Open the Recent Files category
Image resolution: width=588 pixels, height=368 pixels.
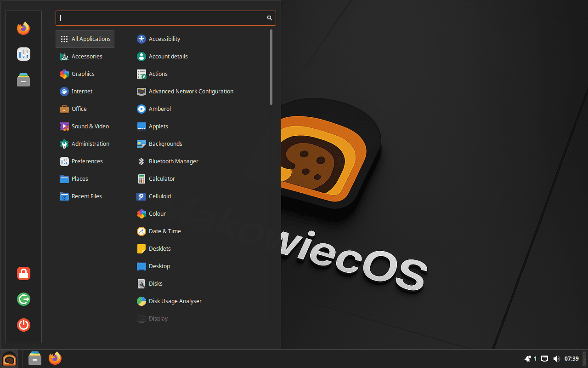[85, 196]
